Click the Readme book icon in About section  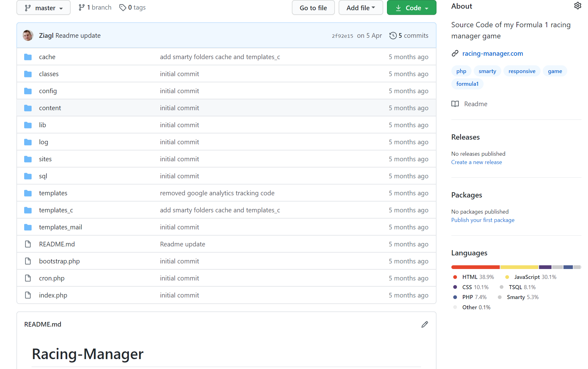pyautogui.click(x=455, y=104)
